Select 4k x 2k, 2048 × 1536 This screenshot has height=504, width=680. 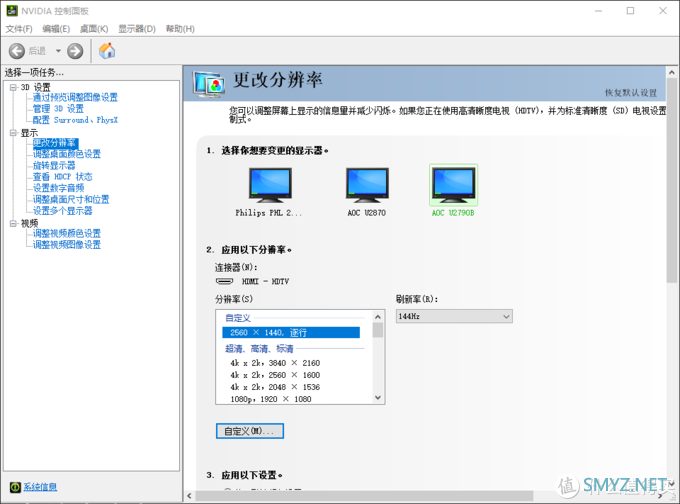coord(275,387)
